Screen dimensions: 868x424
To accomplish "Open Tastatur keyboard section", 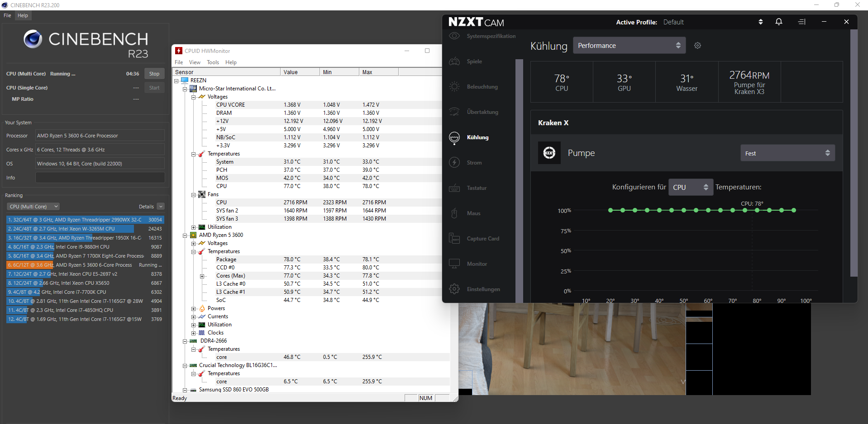I will 477,188.
